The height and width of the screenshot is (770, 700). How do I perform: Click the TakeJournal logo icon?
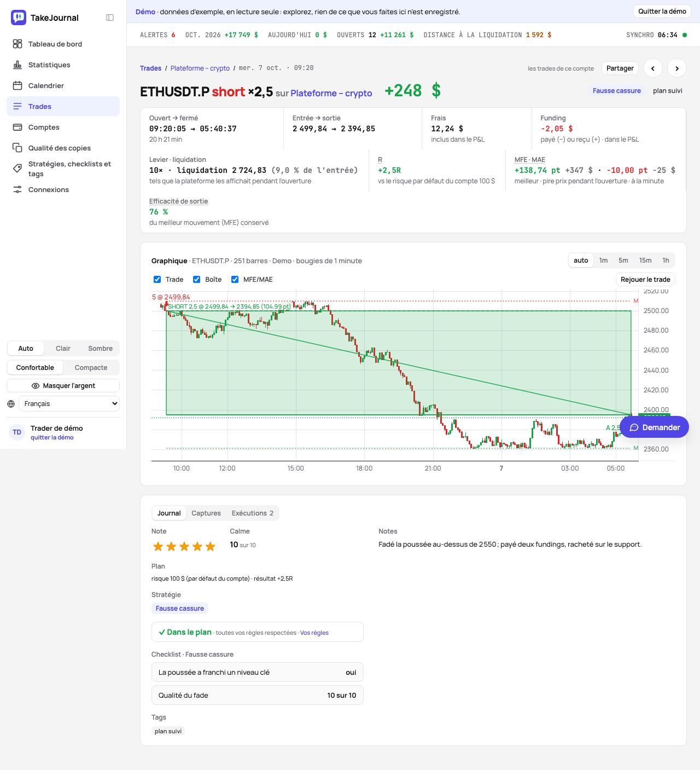pyautogui.click(x=19, y=18)
